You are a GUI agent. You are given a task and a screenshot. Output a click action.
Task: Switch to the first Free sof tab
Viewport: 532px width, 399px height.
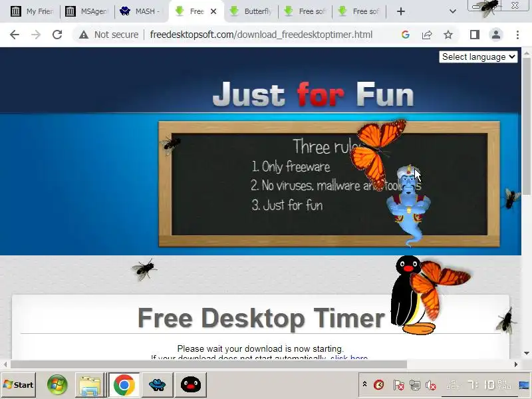pos(305,11)
